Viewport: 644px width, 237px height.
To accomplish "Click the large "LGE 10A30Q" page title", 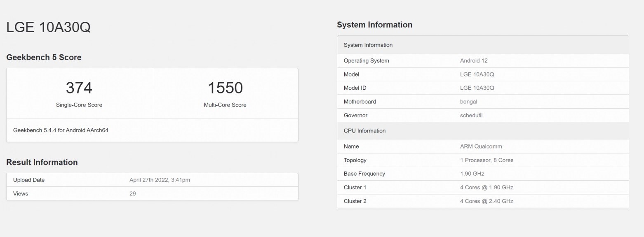I will point(48,27).
